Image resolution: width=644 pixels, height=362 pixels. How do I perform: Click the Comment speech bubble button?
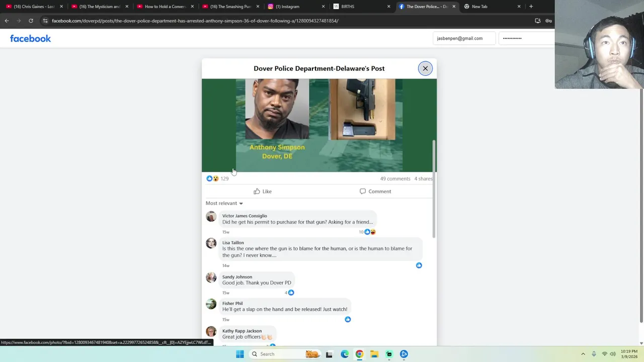point(375,191)
